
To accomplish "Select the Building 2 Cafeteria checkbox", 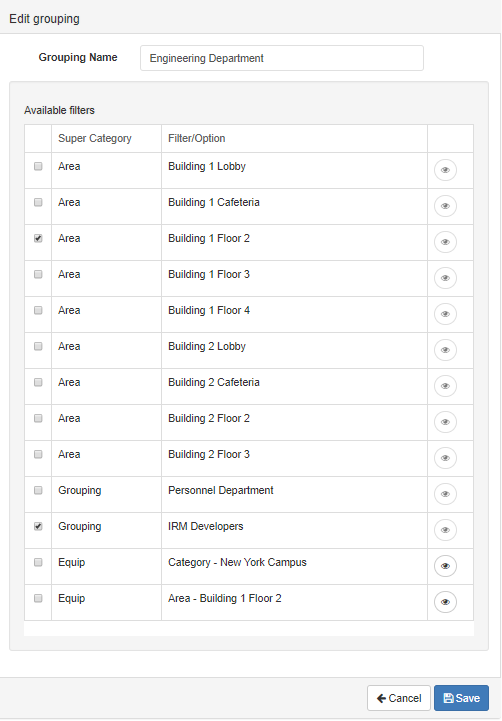I will click(38, 382).
